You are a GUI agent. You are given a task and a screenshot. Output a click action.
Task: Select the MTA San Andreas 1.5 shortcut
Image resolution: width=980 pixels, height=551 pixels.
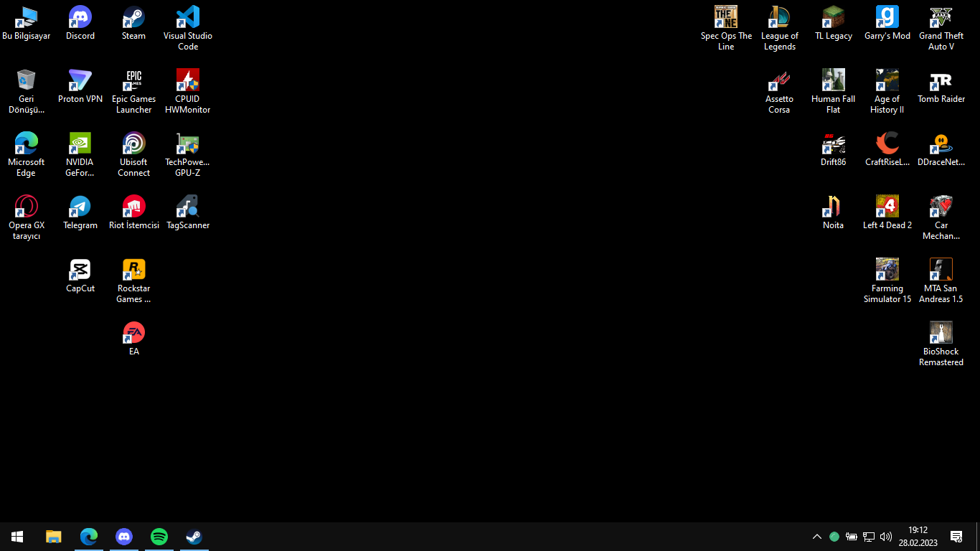pos(941,281)
